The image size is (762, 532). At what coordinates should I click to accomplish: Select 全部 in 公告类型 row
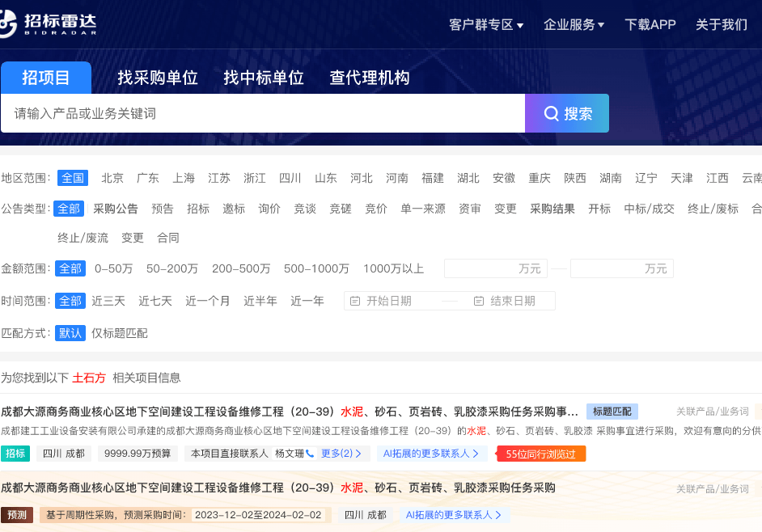[x=69, y=209]
